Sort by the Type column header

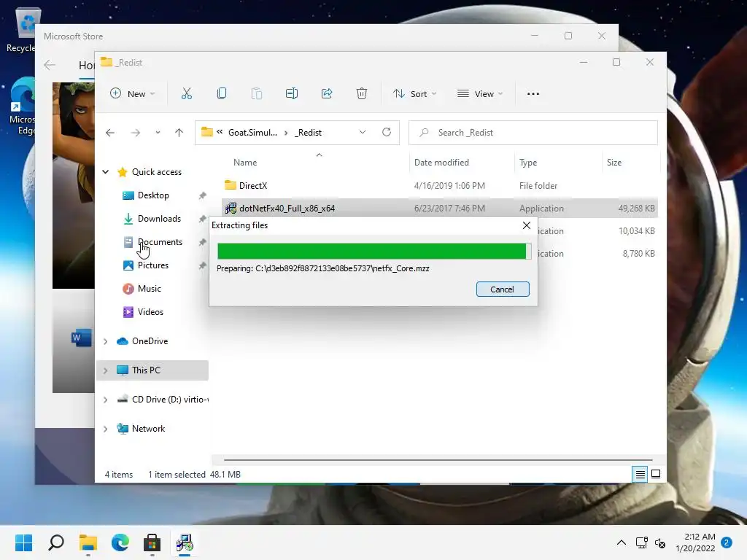pyautogui.click(x=528, y=163)
